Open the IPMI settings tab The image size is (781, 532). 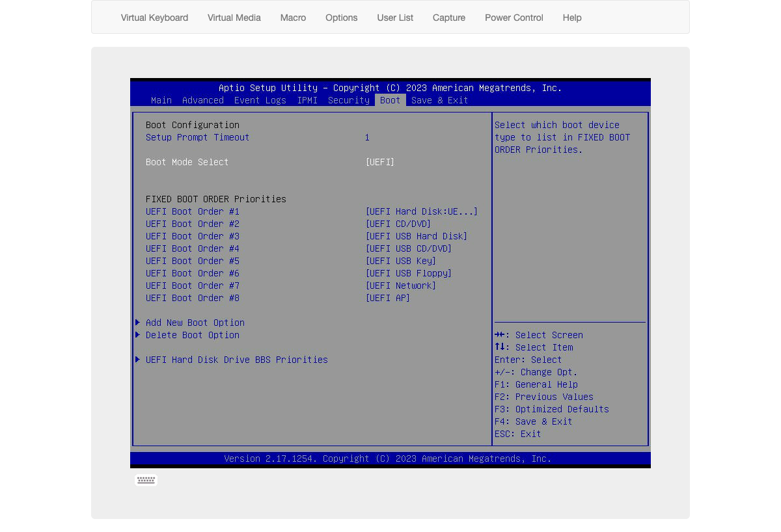click(x=307, y=100)
